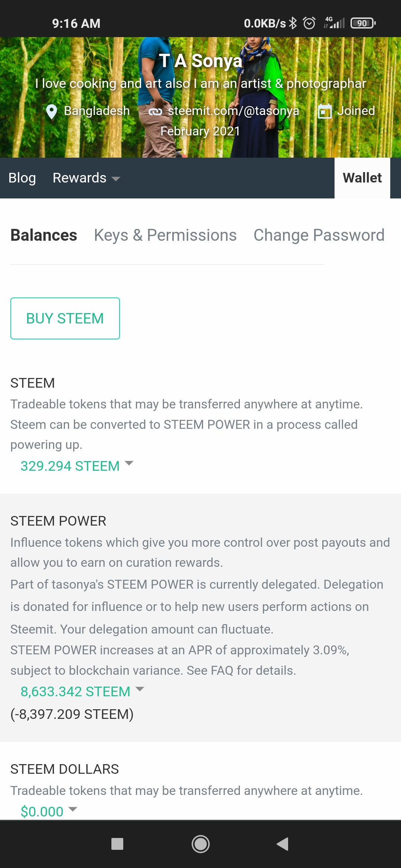Tap the battery indicator in status bar

tap(363, 23)
